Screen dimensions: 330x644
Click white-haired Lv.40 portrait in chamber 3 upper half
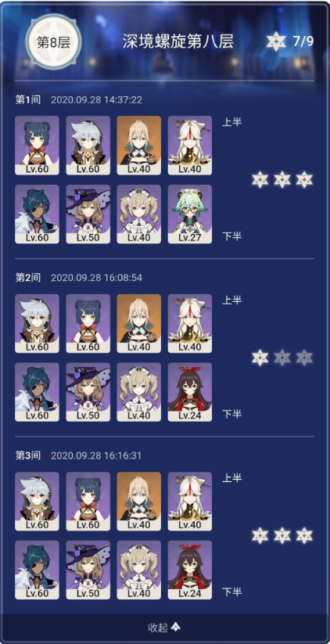point(189,501)
